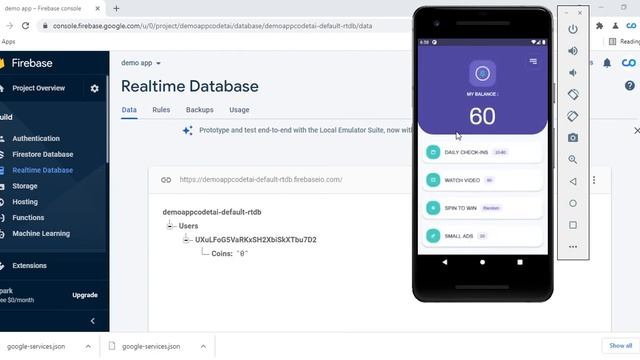Tap the phone's home navigation button
The image size is (640, 360).
482,262
